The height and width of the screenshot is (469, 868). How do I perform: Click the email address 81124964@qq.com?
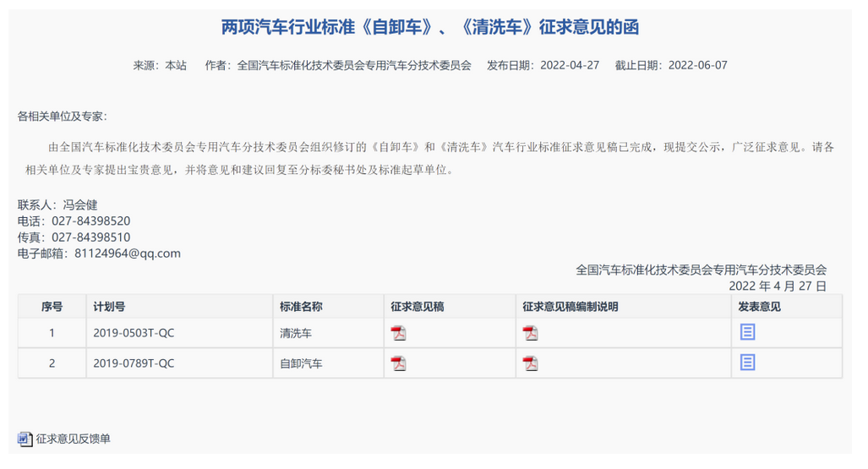[128, 254]
